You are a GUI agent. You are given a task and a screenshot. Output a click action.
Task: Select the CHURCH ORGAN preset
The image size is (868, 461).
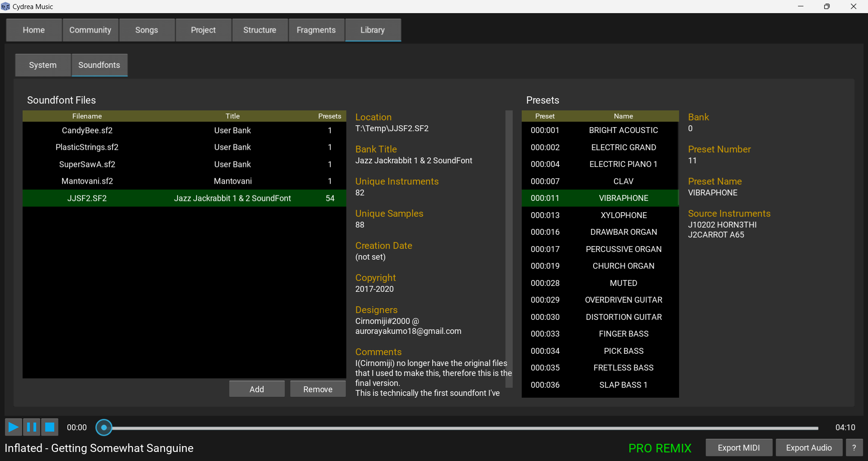[x=600, y=266]
